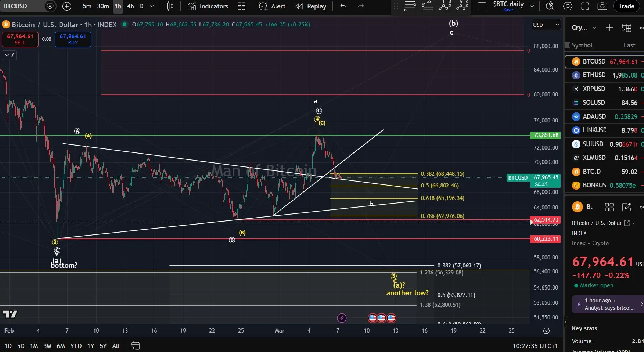Switch to the 4h timeframe
The width and height of the screenshot is (644, 352).
(x=130, y=6)
